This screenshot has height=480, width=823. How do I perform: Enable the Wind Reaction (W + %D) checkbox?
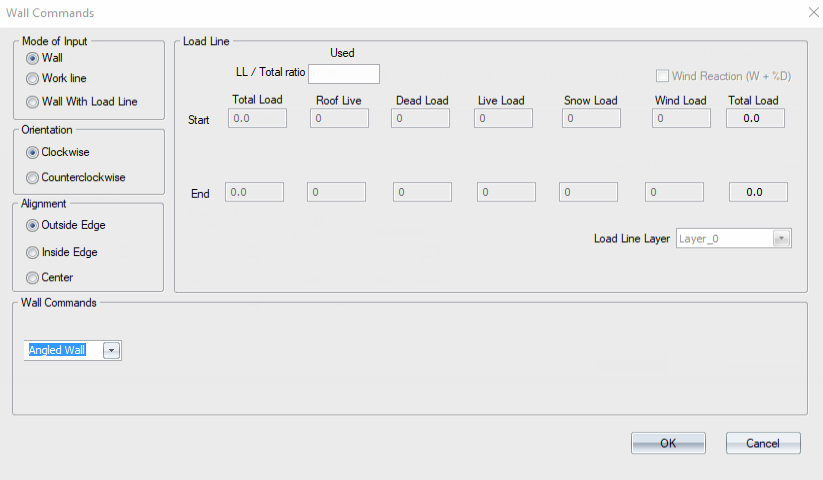pyautogui.click(x=662, y=76)
